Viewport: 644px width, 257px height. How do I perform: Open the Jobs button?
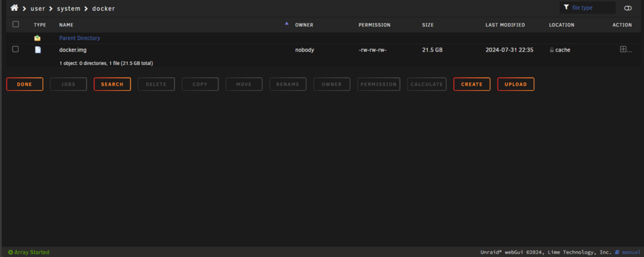pos(68,84)
